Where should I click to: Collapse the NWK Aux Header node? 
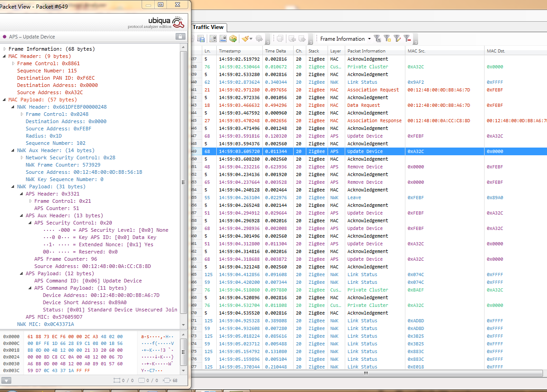coord(13,150)
